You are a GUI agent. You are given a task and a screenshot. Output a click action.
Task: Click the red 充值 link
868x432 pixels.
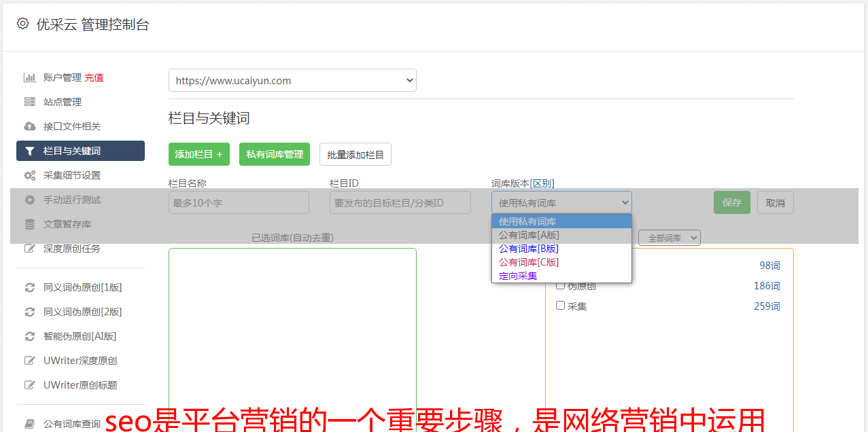(94, 77)
